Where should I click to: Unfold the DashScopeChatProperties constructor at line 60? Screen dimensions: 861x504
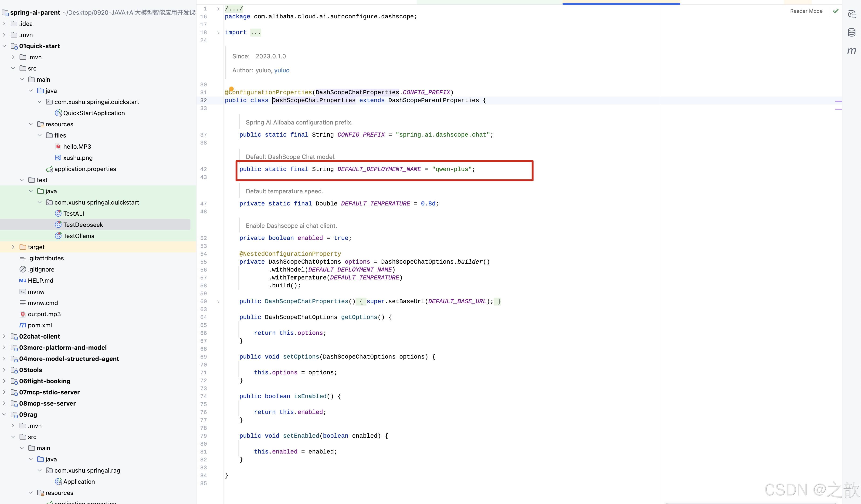(218, 302)
